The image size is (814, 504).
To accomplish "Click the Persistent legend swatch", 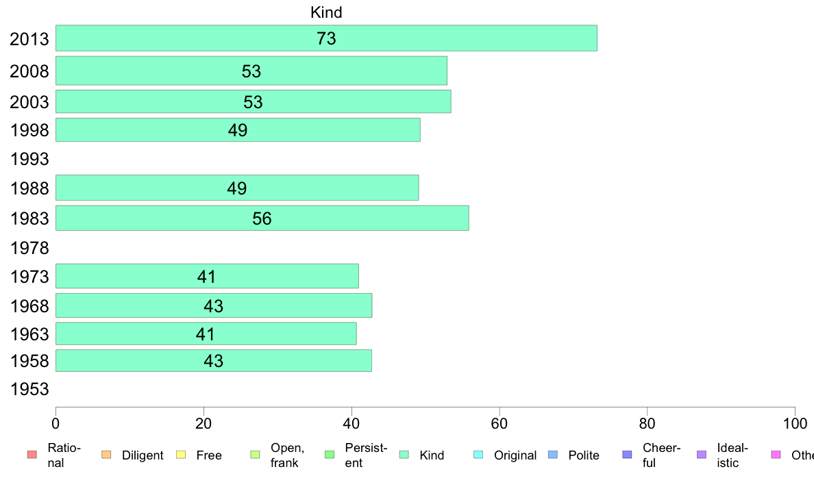I will point(330,455).
